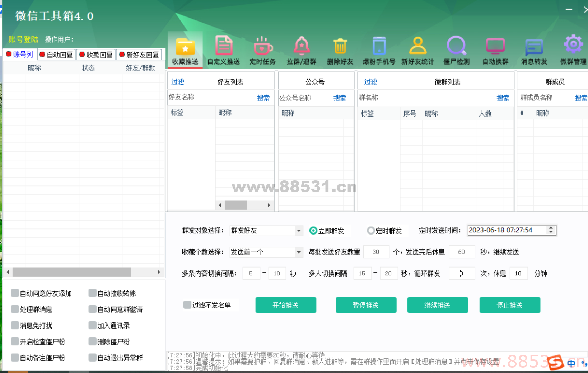588x373 pixels.
Task: Click the 好友/群数 column header
Action: point(140,68)
